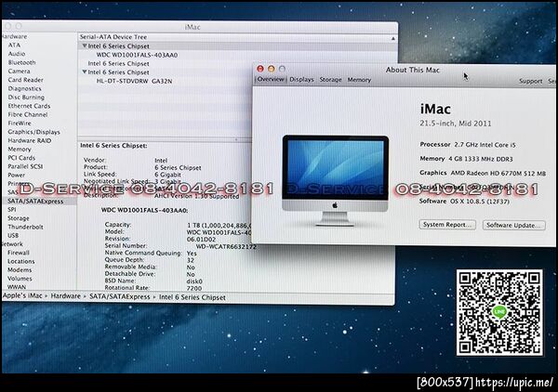Select Memory in the System Report sidebar
The image size is (558, 392).
coord(20,150)
